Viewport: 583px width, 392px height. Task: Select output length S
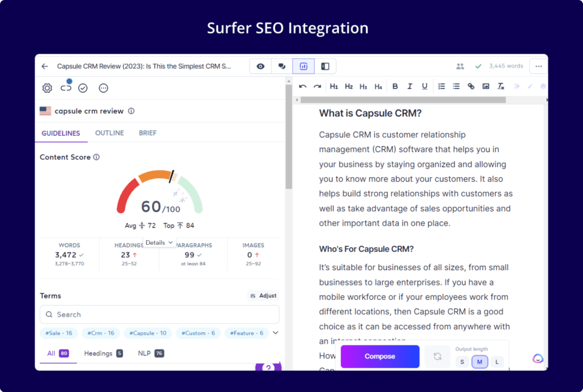click(x=462, y=362)
